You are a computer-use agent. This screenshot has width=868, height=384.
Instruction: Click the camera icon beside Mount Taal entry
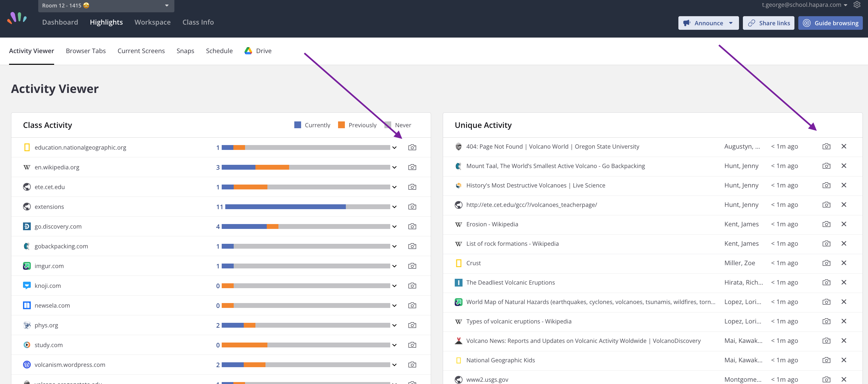(826, 166)
